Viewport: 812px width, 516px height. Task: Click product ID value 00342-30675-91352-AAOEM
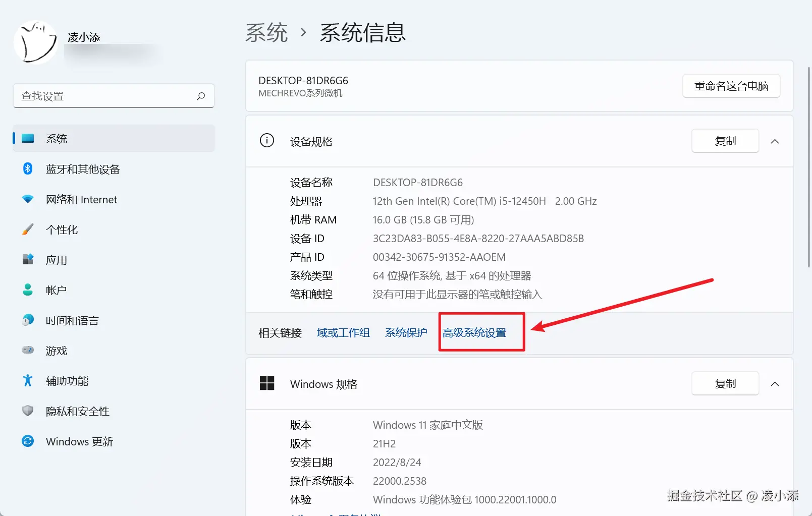pyautogui.click(x=439, y=257)
